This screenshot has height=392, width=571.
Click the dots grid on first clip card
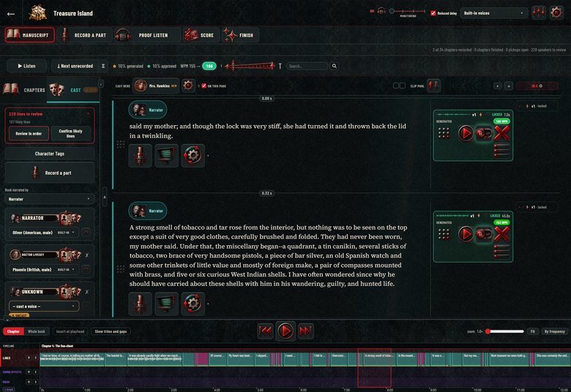pos(444,133)
